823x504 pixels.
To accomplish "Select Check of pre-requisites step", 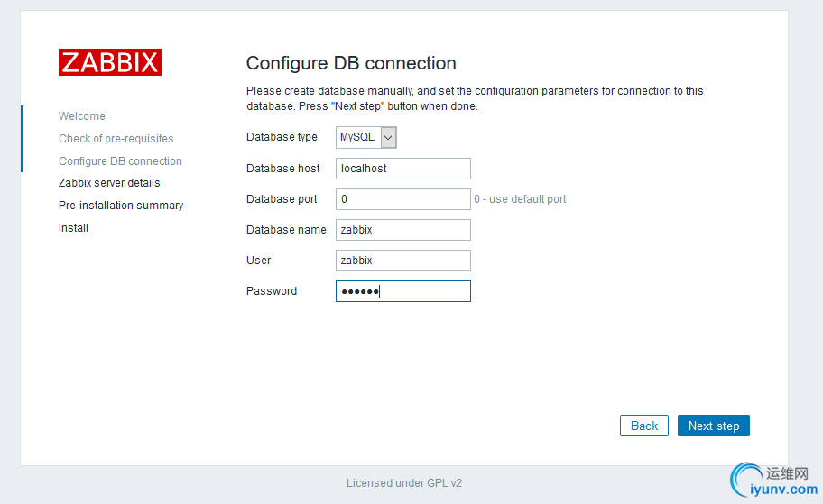I will pyautogui.click(x=116, y=139).
